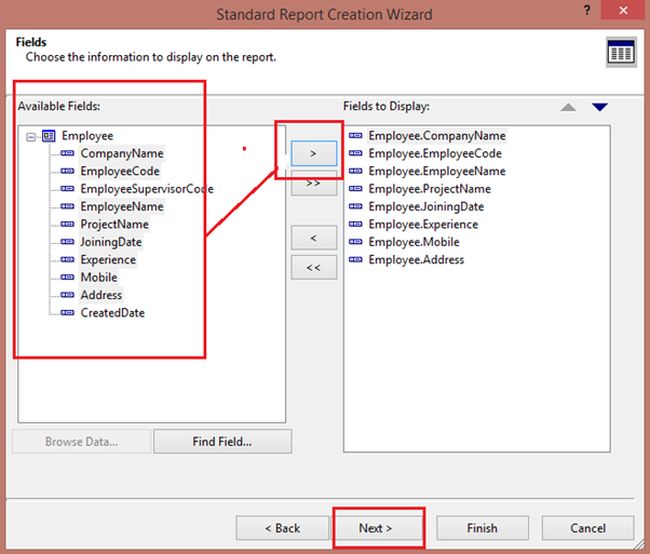Open the Find Field dialog
Viewport: 650px width, 554px height.
222,441
